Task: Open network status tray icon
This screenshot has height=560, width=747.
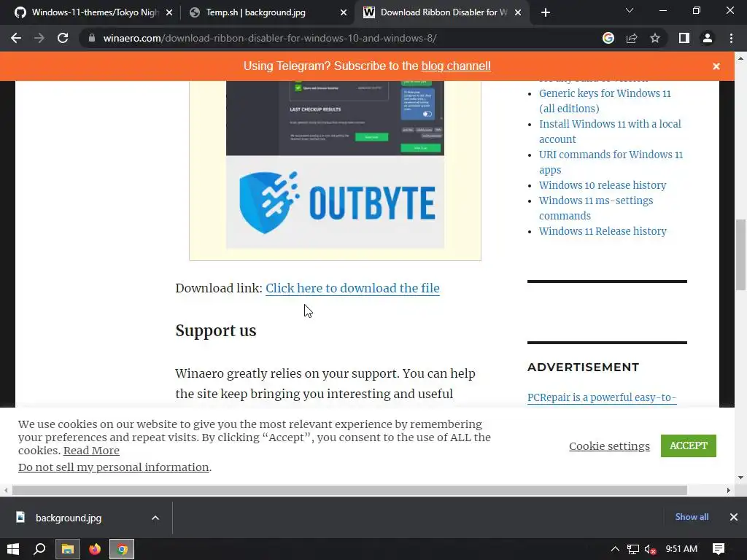Action: (632, 549)
